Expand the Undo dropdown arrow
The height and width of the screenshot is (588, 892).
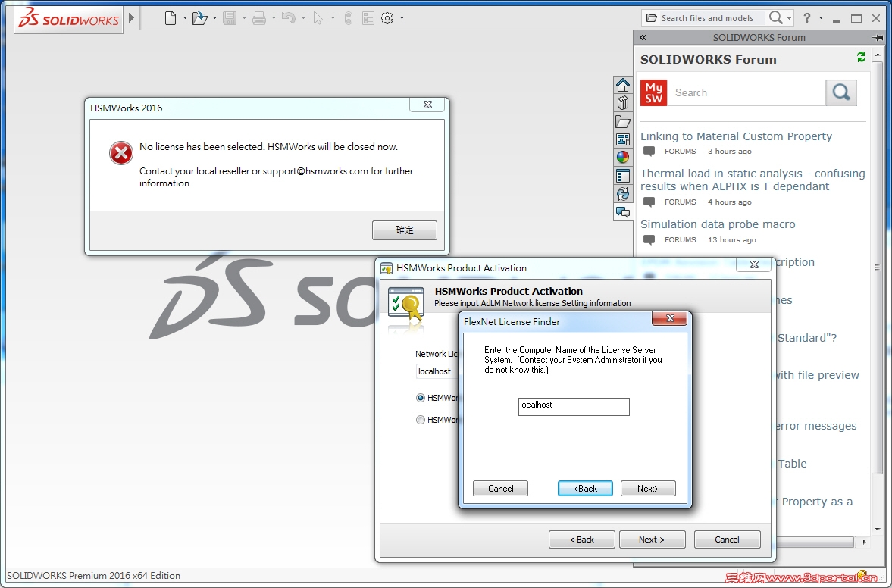(x=303, y=18)
